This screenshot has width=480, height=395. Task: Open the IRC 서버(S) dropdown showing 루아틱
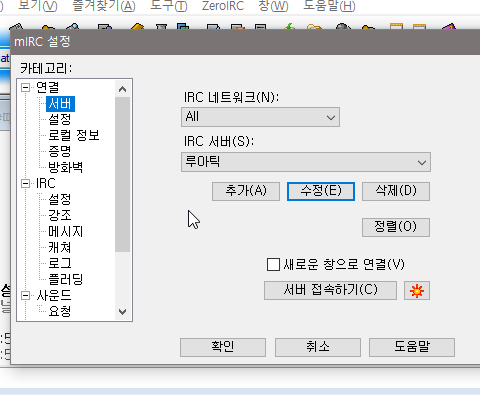tap(306, 162)
